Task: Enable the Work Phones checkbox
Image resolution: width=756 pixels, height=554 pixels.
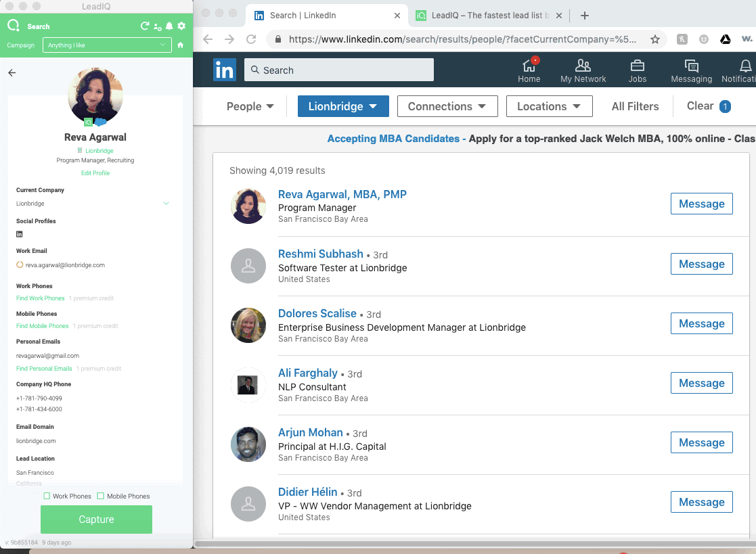Action: (x=47, y=497)
